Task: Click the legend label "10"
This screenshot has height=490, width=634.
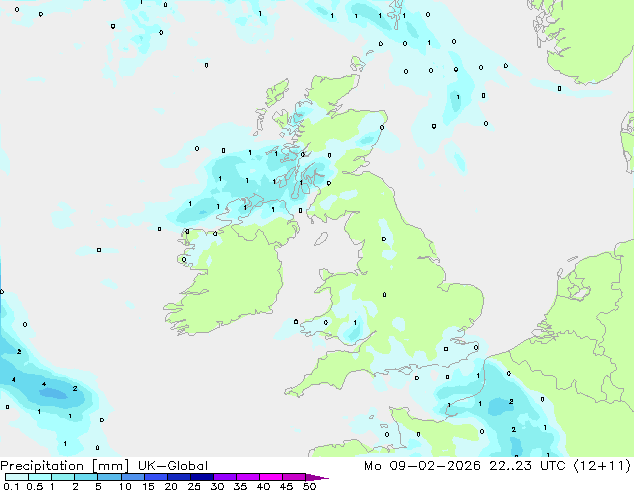Action: [125, 486]
